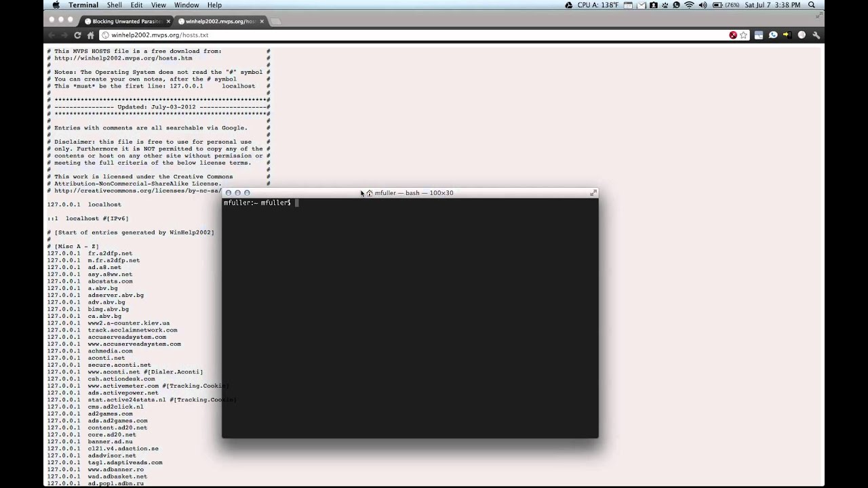
Task: Go back in browser history
Action: (x=52, y=35)
